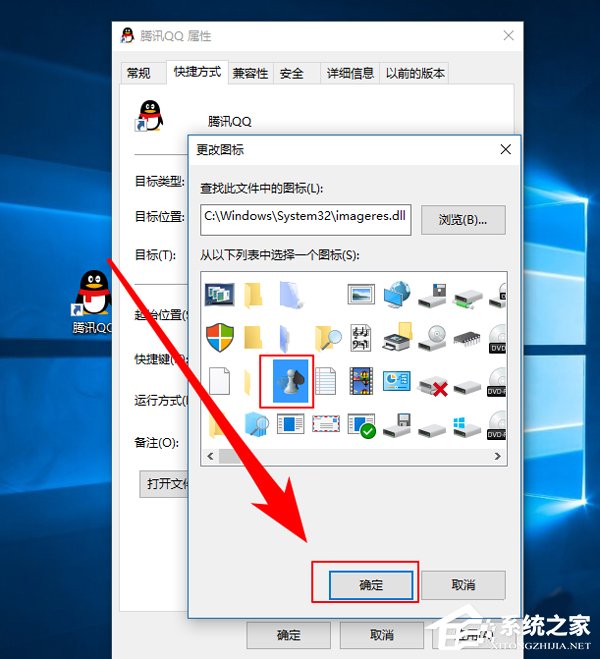Select the film strip video icon
Screen dimensions: 600x659
pyautogui.click(x=361, y=381)
